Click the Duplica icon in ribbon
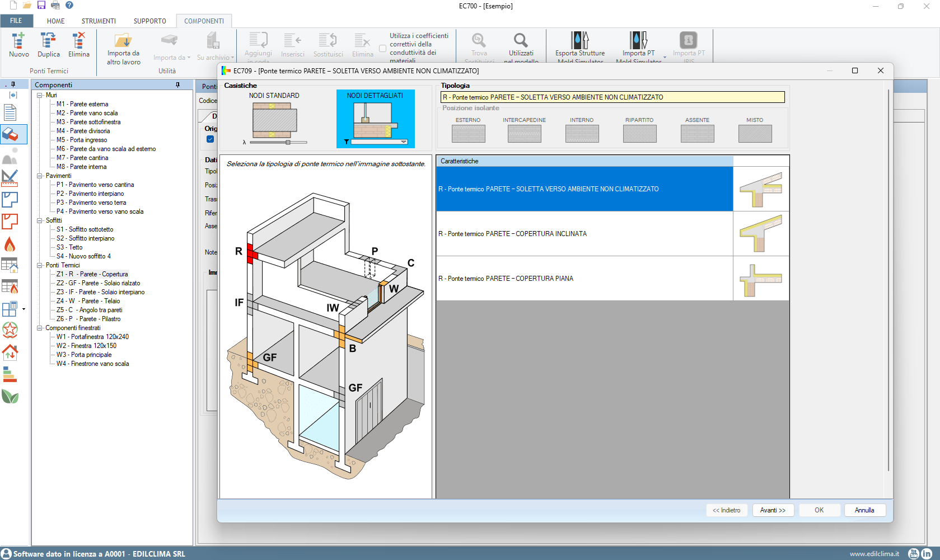Viewport: 940px width, 560px height. click(48, 41)
